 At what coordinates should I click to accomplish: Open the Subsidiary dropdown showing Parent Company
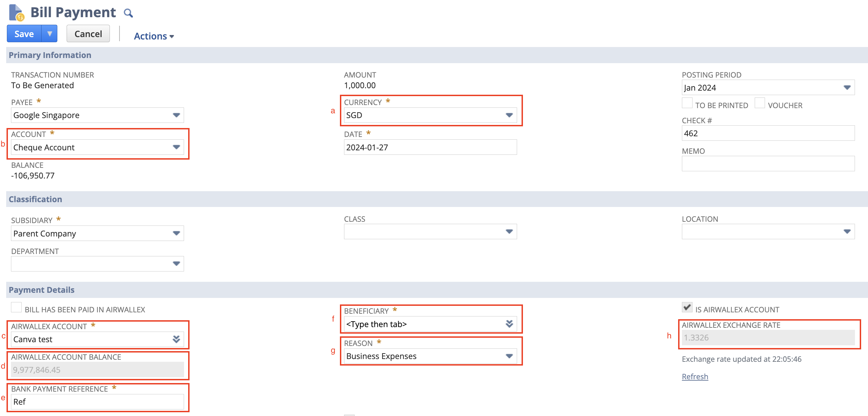[x=97, y=233]
